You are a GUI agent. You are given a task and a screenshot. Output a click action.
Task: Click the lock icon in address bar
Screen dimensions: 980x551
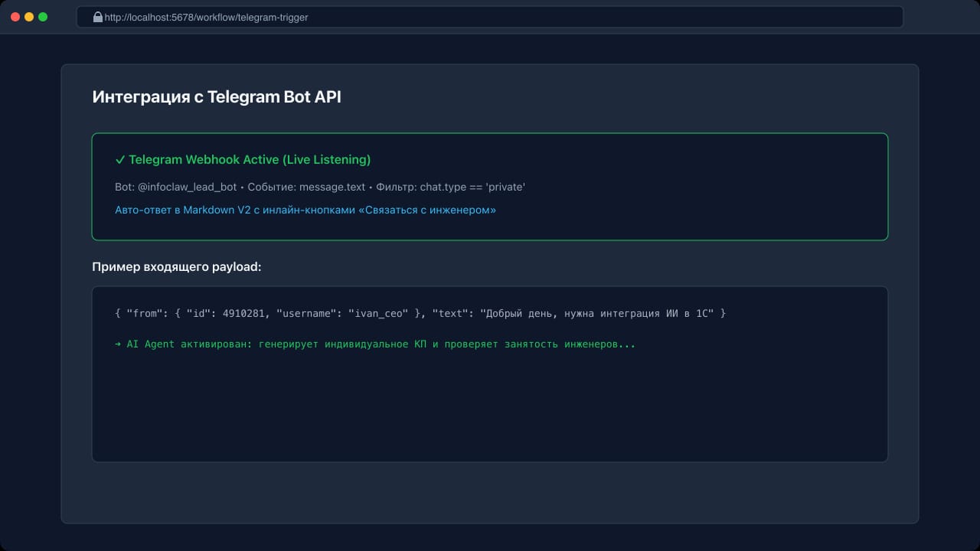(x=98, y=17)
